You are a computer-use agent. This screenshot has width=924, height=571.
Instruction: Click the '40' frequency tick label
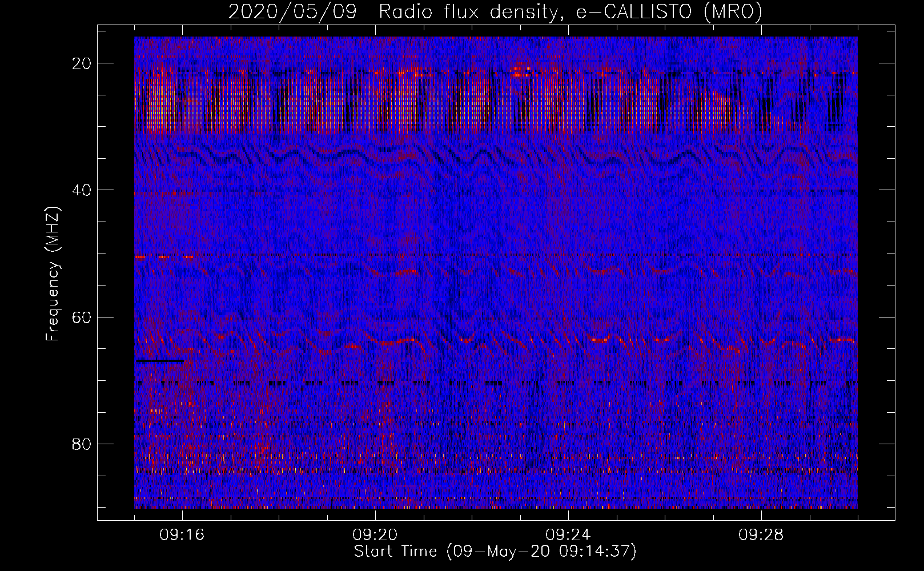tap(82, 190)
